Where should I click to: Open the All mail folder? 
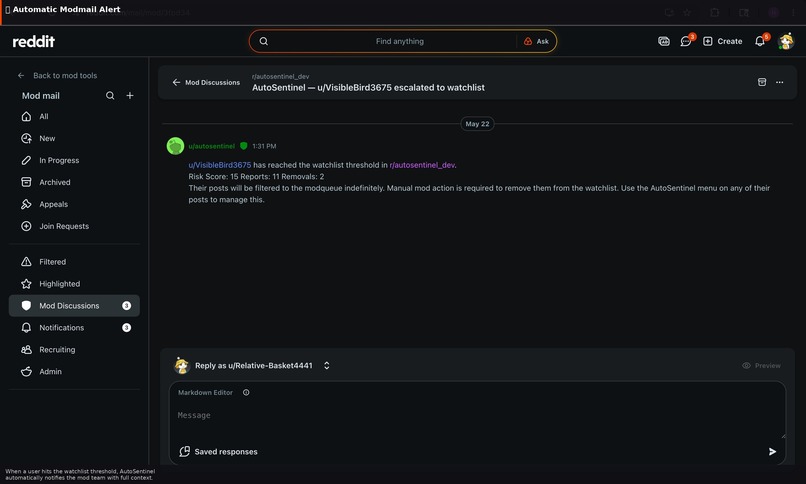tap(74, 117)
